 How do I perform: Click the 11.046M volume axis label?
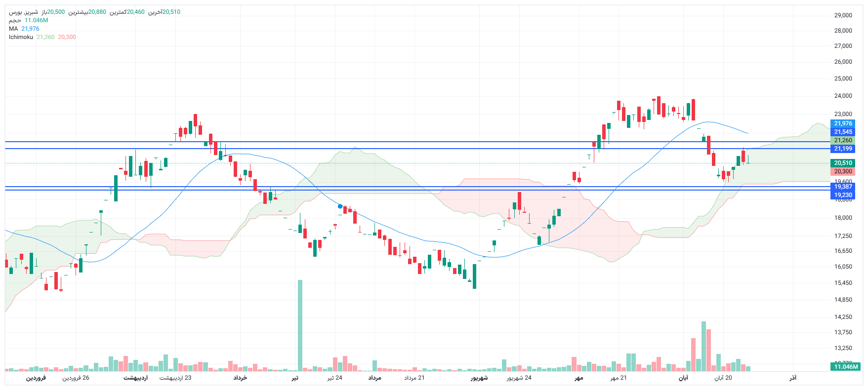[x=846, y=367]
